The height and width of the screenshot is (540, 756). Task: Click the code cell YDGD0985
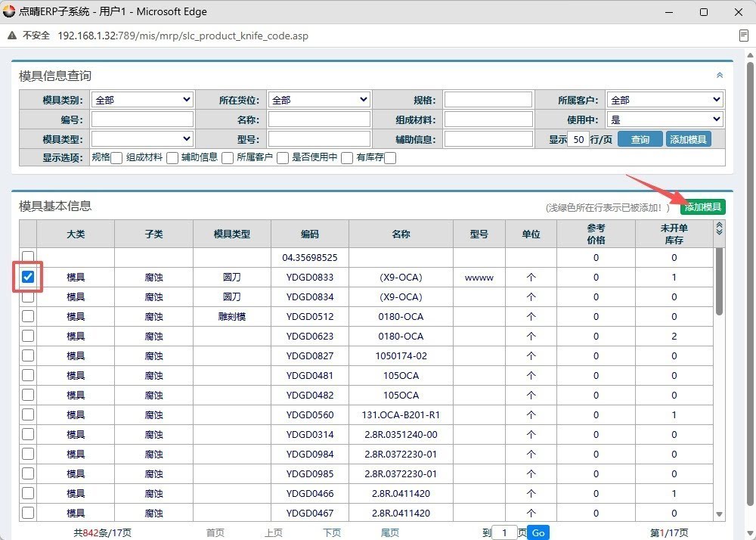coord(309,474)
